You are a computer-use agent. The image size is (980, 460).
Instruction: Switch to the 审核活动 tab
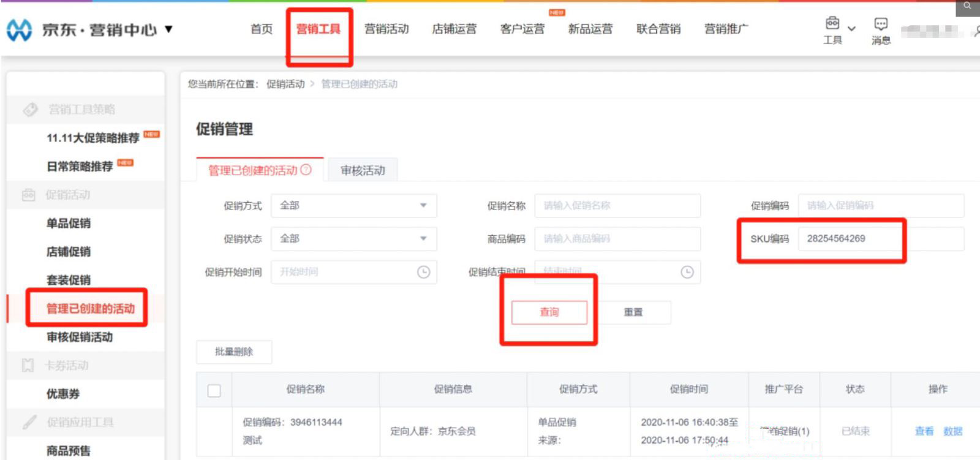click(x=363, y=170)
